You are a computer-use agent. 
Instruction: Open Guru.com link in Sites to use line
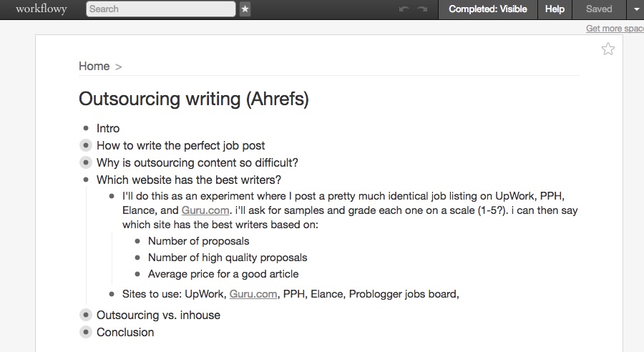[x=253, y=294]
